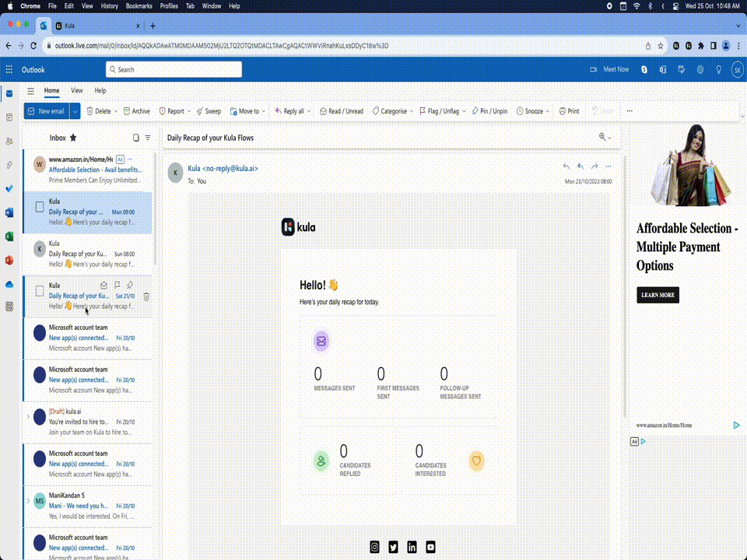Click LEARN MORE in the Amazon ad
Screen dimensions: 747x560
point(658,295)
